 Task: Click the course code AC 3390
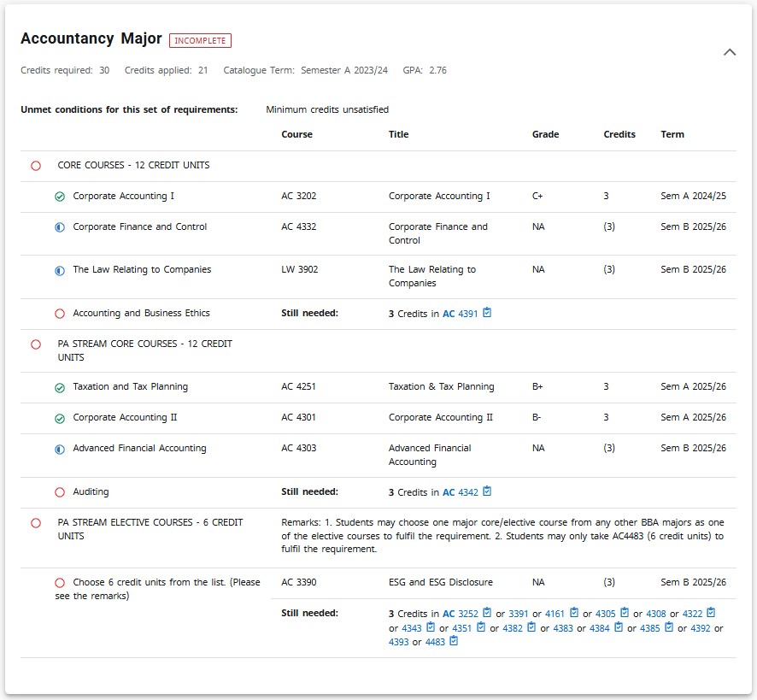(x=299, y=582)
